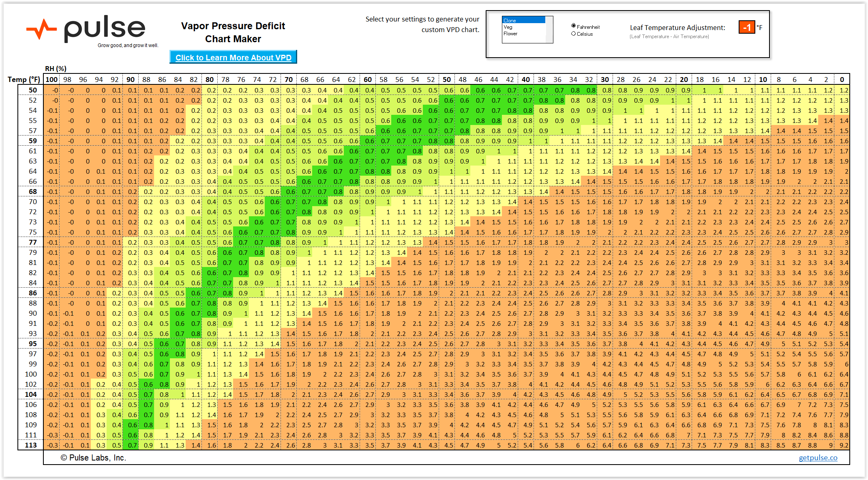868x480 pixels.
Task: Click the RH 0 column header
Action: tap(842, 80)
